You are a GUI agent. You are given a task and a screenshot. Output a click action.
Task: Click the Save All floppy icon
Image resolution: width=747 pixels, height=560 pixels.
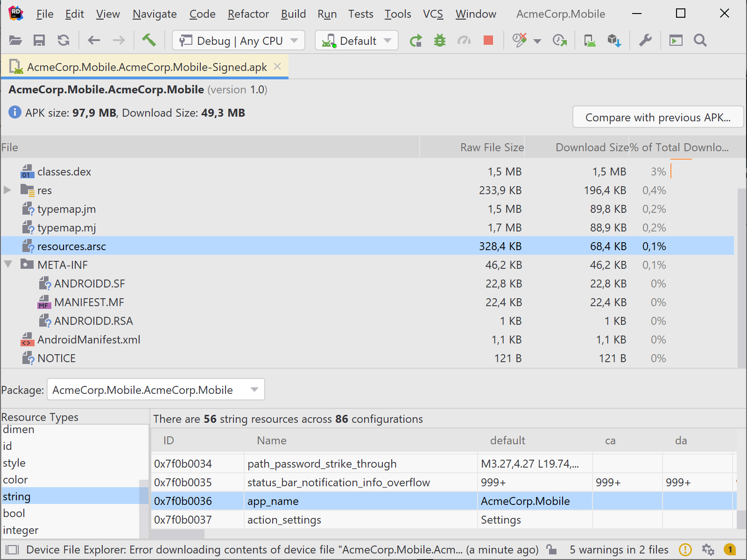39,41
